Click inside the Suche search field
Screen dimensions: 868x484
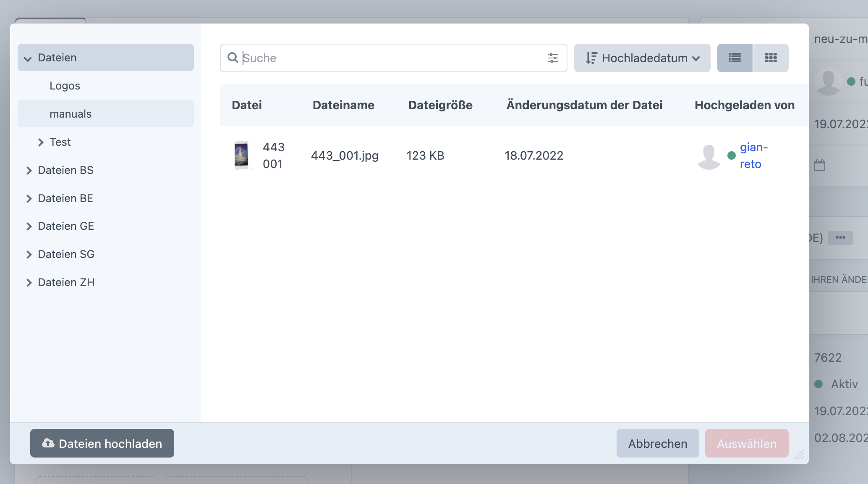[378, 58]
